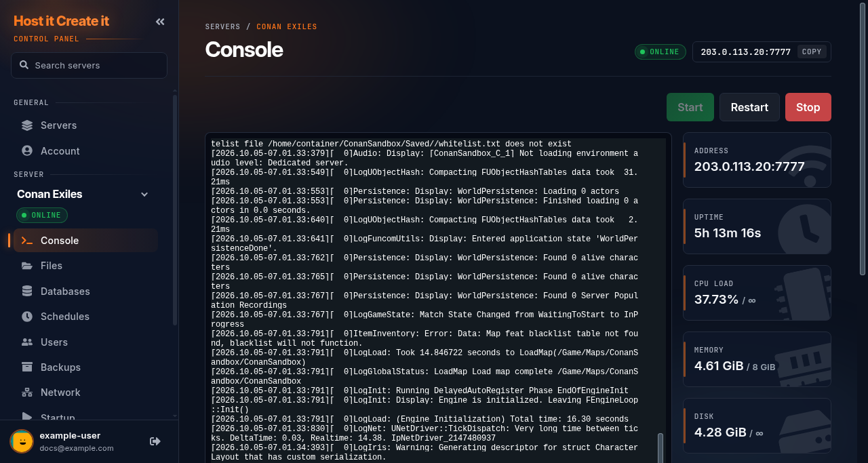
Task: Click log line 'Running DelayedAutoRegister Phase EndOfEngineInit'
Action: [x=420, y=390]
